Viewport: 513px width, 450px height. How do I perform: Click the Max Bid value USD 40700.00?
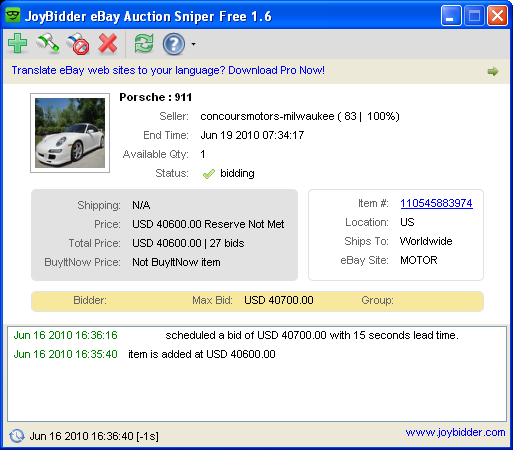[279, 300]
